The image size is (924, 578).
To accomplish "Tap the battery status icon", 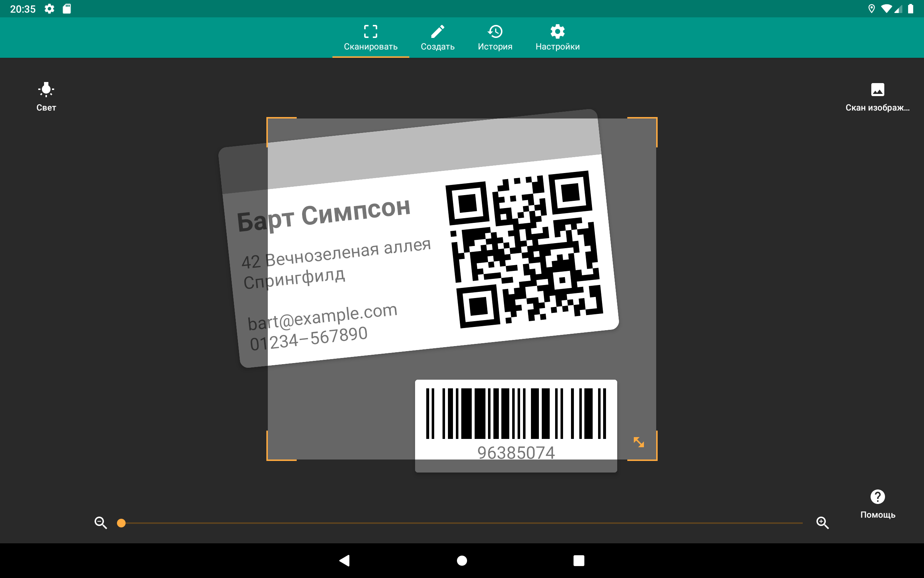I will pos(911,9).
